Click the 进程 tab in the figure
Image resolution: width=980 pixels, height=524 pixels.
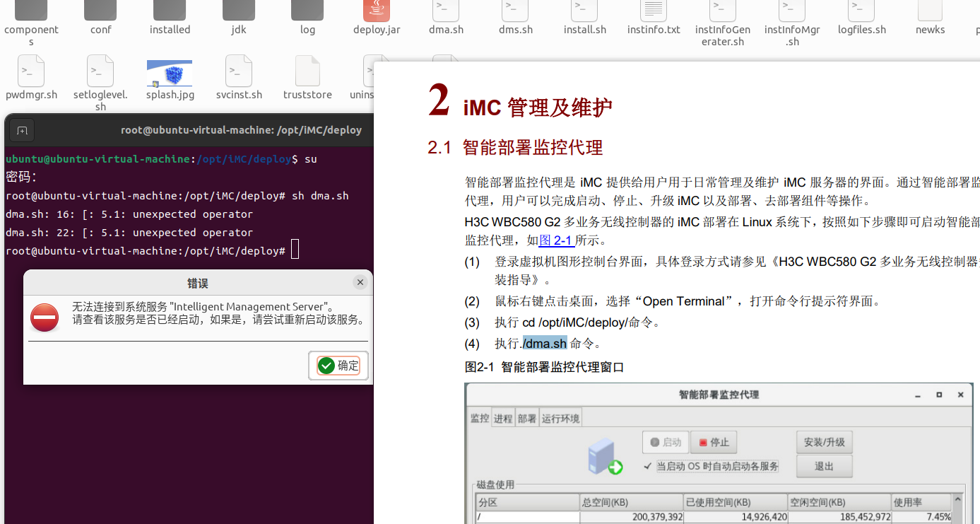click(x=503, y=418)
